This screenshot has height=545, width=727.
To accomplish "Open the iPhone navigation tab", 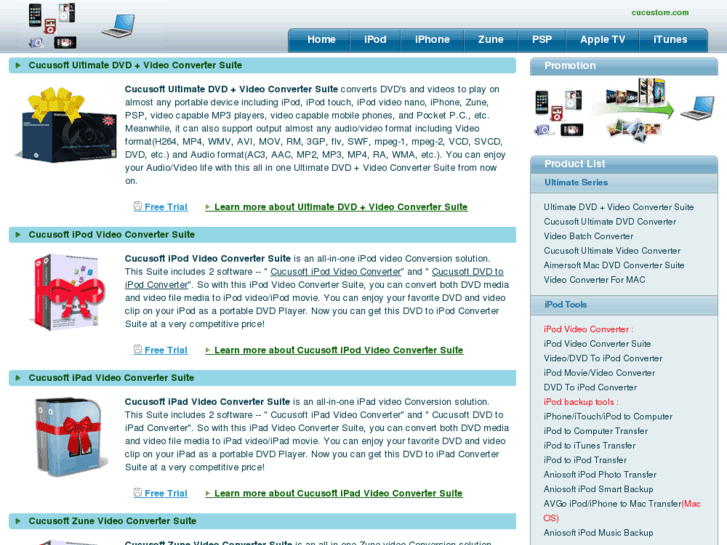I will click(x=432, y=40).
